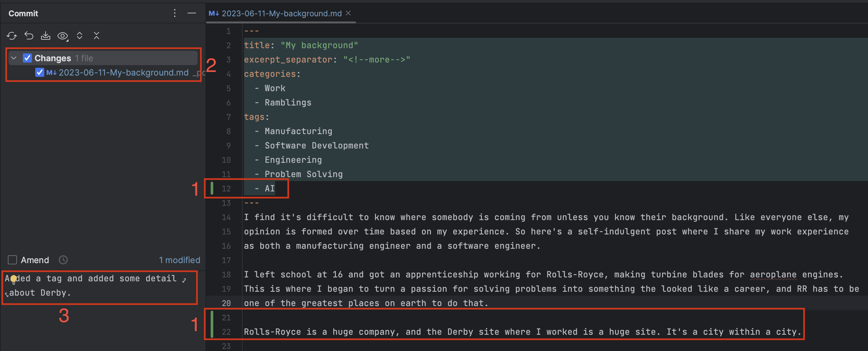Collapse the Changes tree node
This screenshot has height=351, width=868.
coord(14,58)
